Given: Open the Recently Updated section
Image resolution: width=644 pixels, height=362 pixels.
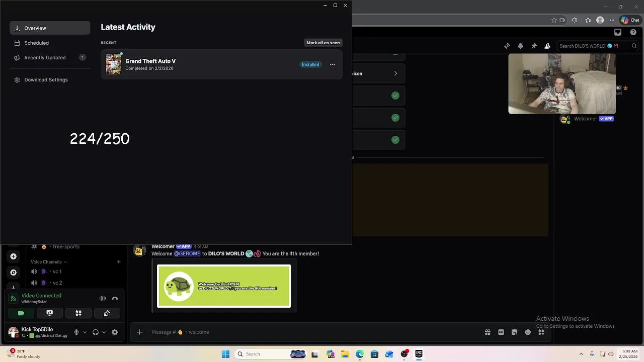Looking at the screenshot, I should pyautogui.click(x=50, y=57).
